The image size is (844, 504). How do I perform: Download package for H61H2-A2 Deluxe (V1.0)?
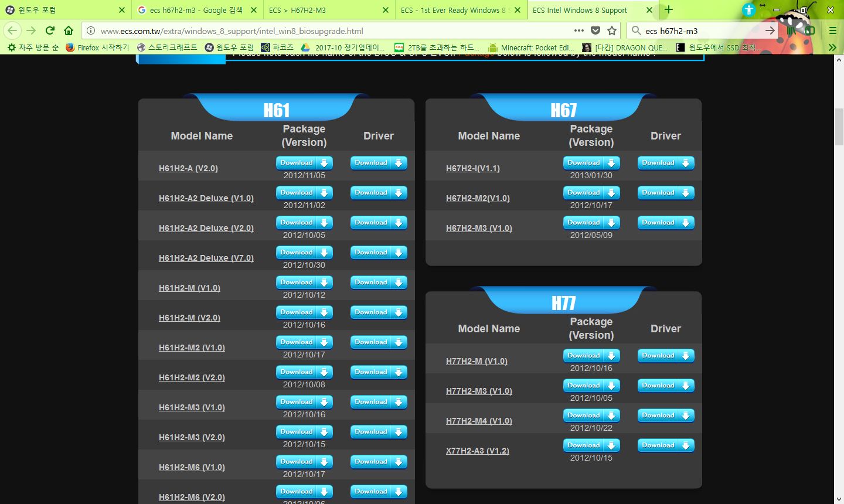[304, 193]
